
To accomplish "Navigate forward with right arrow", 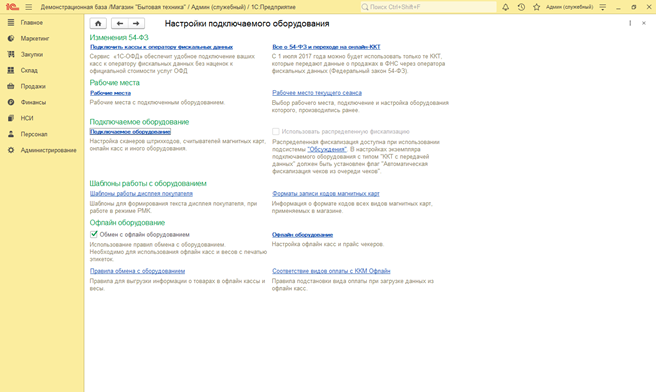I will click(x=136, y=23).
